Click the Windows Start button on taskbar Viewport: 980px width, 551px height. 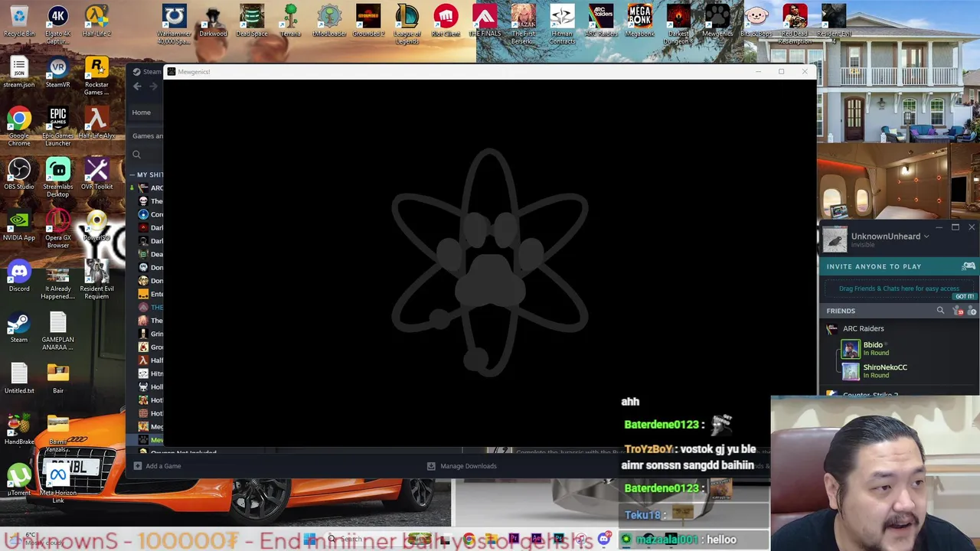[310, 540]
